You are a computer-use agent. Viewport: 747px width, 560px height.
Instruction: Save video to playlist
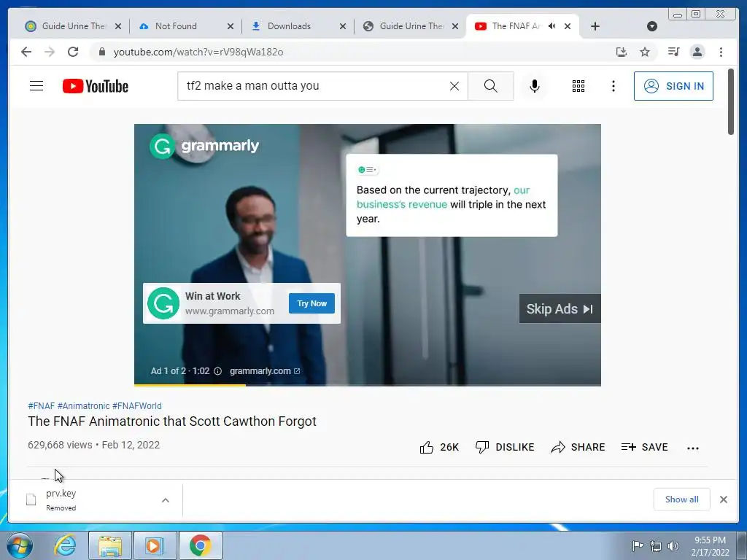click(644, 447)
